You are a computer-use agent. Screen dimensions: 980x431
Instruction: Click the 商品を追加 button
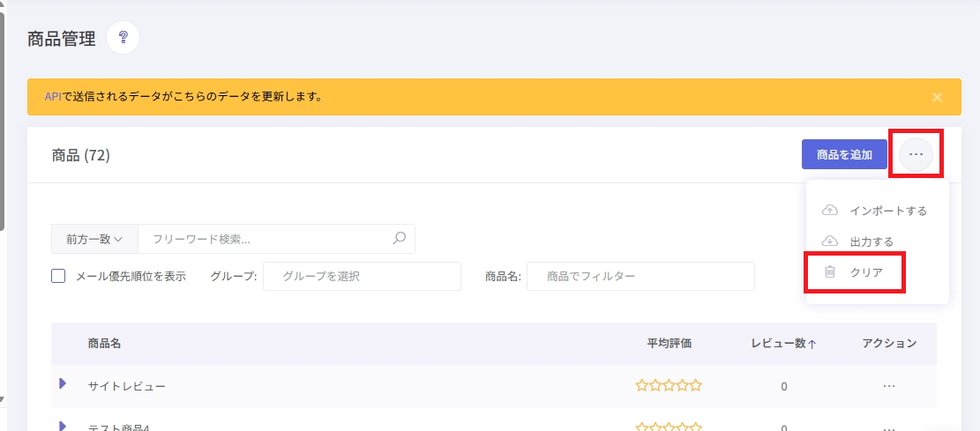click(x=844, y=154)
